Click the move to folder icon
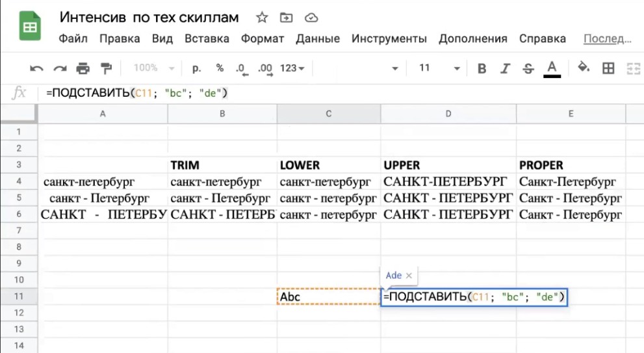The image size is (644, 353). [x=287, y=18]
